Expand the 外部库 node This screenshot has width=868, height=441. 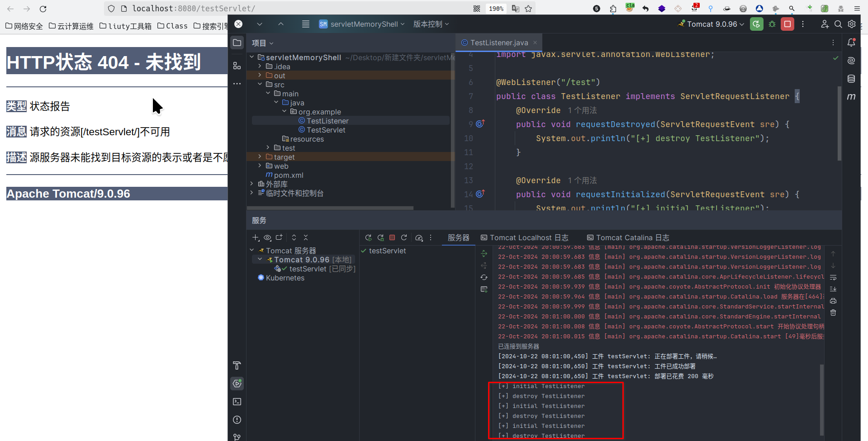tap(252, 184)
